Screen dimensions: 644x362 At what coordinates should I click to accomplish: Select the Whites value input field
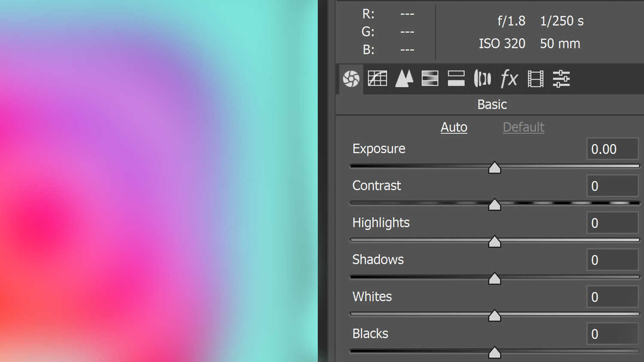(x=612, y=297)
